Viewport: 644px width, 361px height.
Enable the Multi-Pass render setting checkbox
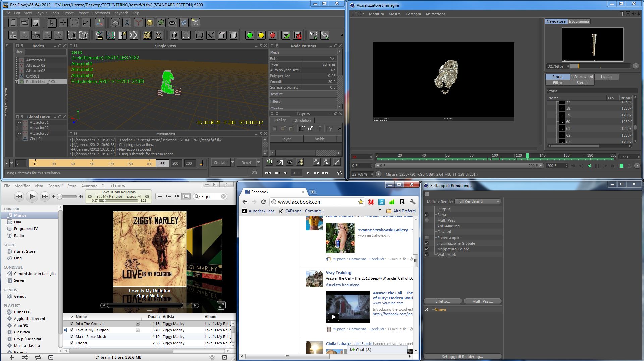point(427,220)
